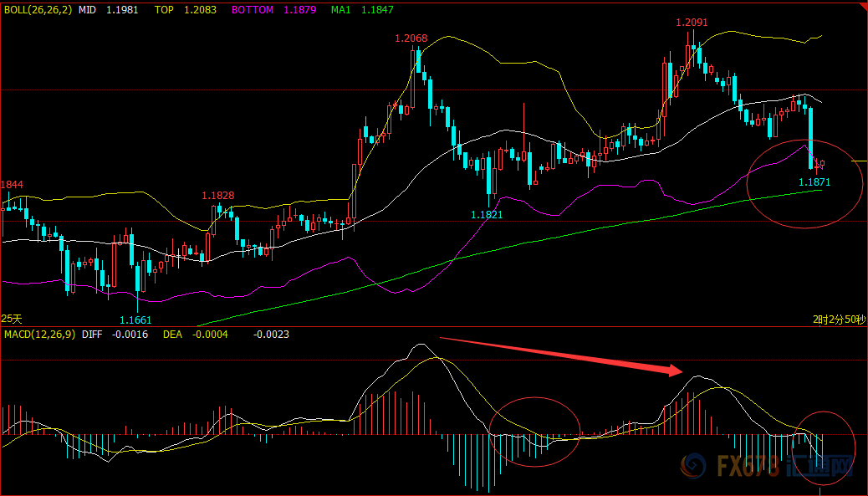The width and height of the screenshot is (868, 496).
Task: Click the BOLL(26,26,2) indicator label
Action: 38,9
